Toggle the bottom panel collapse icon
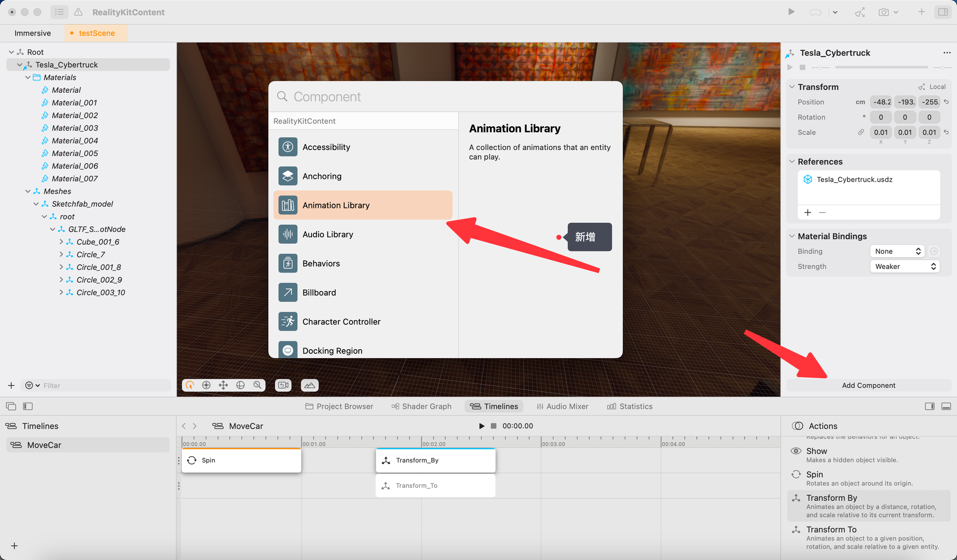 (x=946, y=406)
